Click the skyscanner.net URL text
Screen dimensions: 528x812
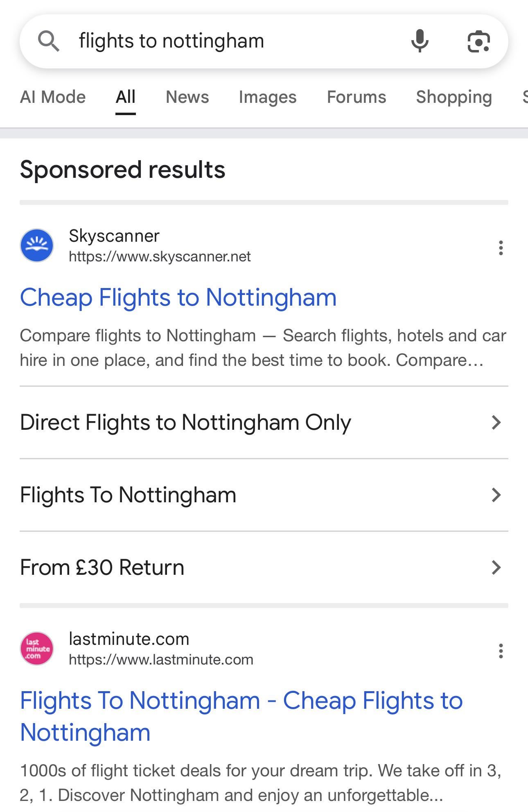point(160,257)
